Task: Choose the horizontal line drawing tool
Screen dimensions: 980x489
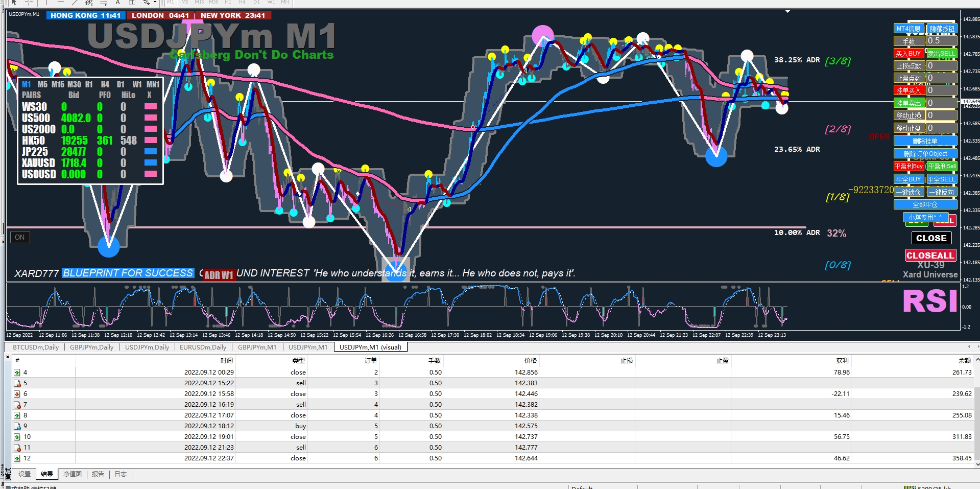Action: 60,3
